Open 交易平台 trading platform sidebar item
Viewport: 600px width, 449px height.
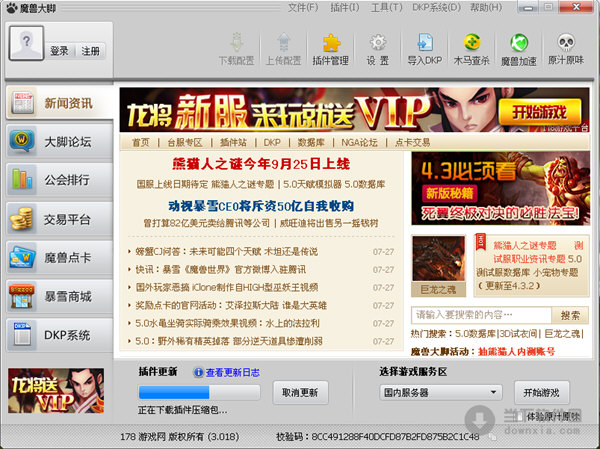tap(59, 219)
